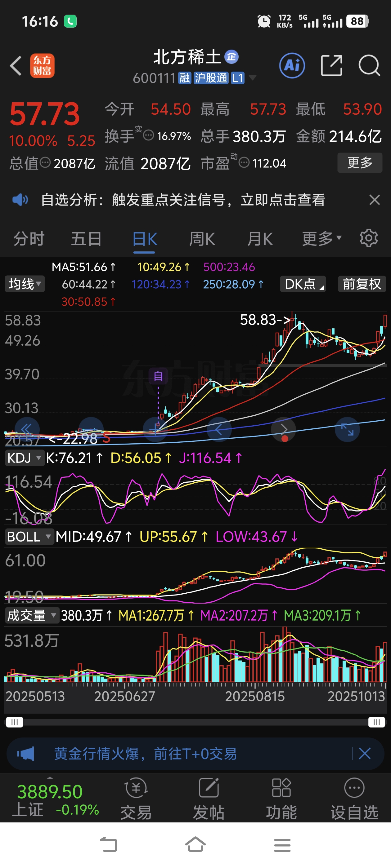Image resolution: width=391 pixels, height=868 pixels.
Task: Tap the 沪股通 badge
Action: tap(211, 78)
